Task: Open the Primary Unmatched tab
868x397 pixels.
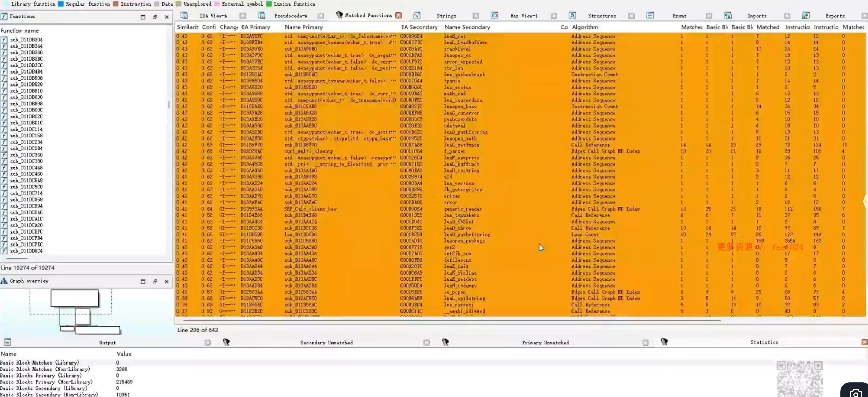Action: pyautogui.click(x=545, y=343)
